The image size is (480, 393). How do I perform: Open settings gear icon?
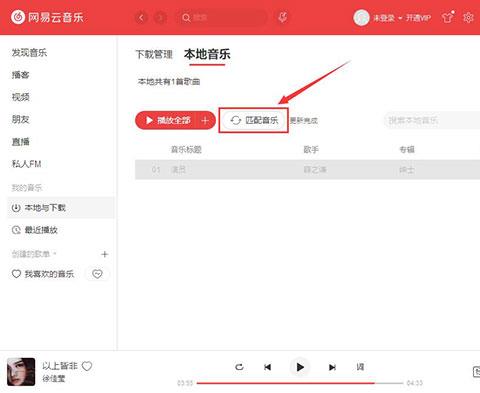[468, 17]
